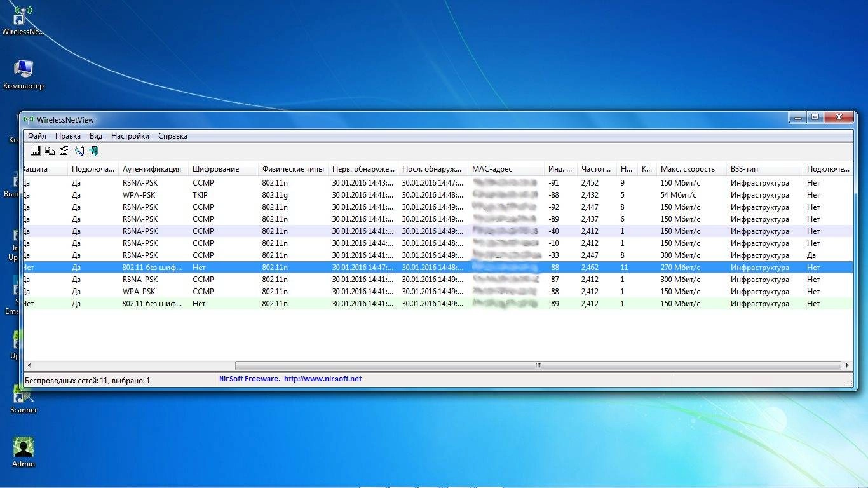Select channel number 9 cell
This screenshot has height=488, width=868.
[623, 183]
